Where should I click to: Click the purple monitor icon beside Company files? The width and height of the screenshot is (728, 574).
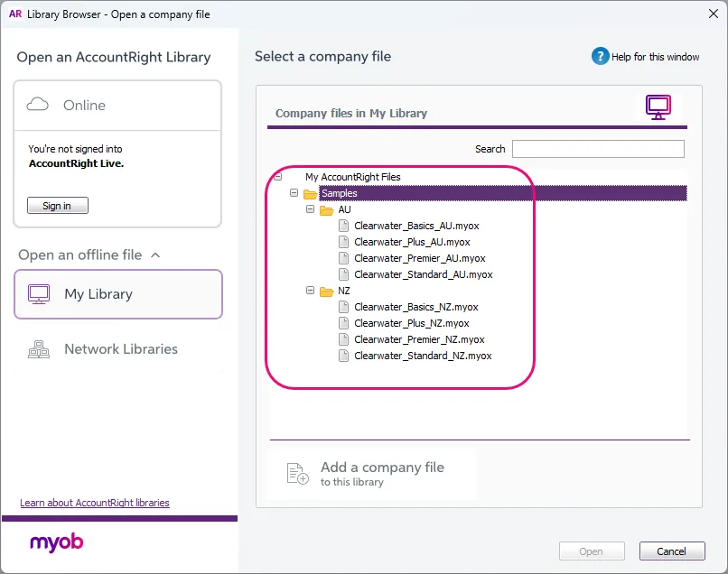pyautogui.click(x=658, y=107)
